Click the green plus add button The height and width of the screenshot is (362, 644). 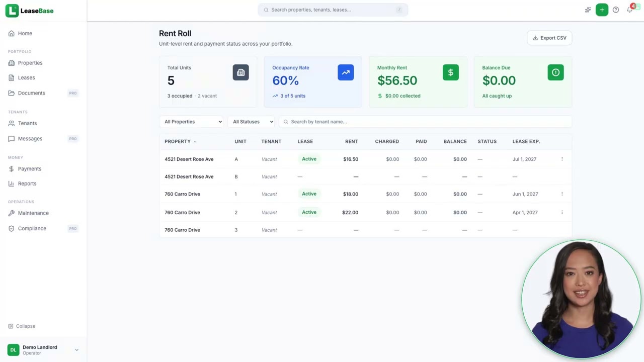click(x=602, y=10)
